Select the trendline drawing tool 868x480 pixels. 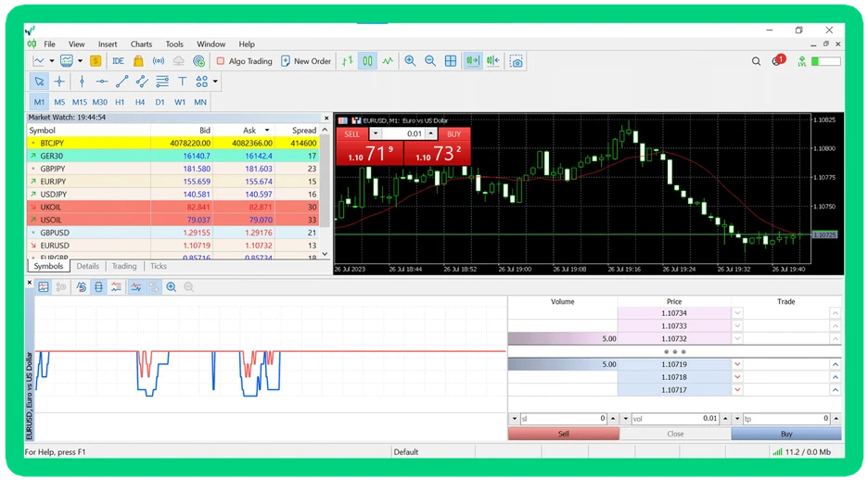pos(121,82)
